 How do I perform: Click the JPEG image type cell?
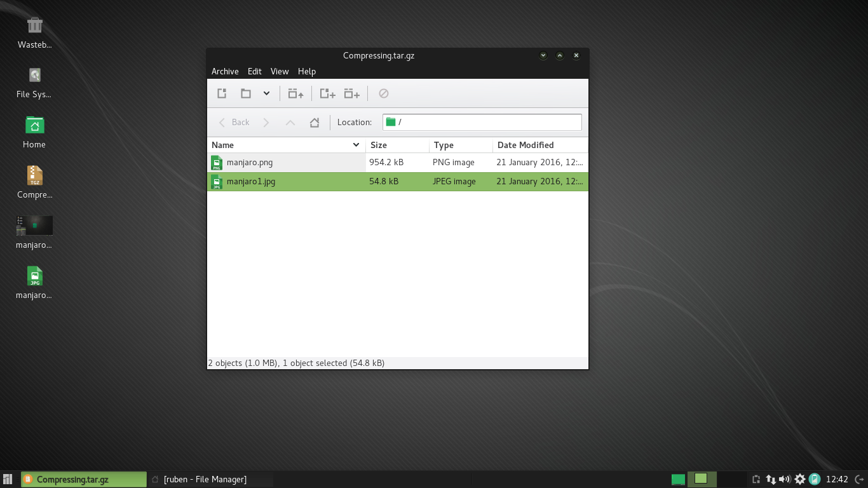454,182
